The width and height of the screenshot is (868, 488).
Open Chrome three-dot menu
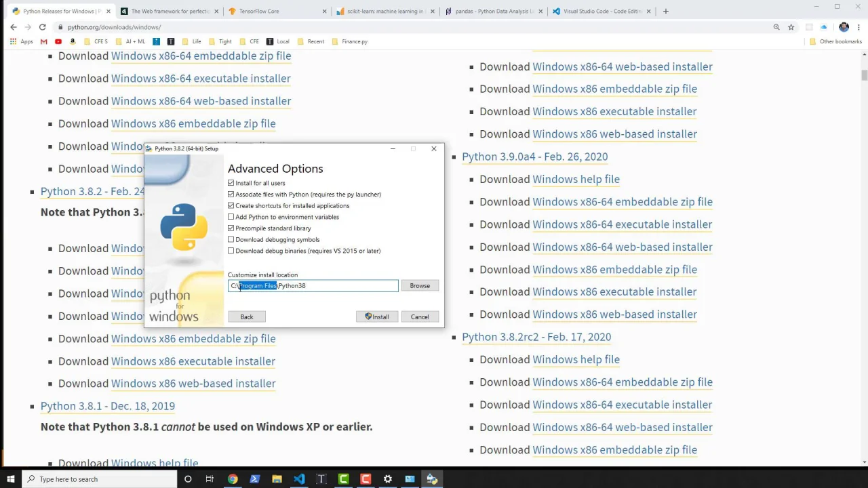click(857, 27)
